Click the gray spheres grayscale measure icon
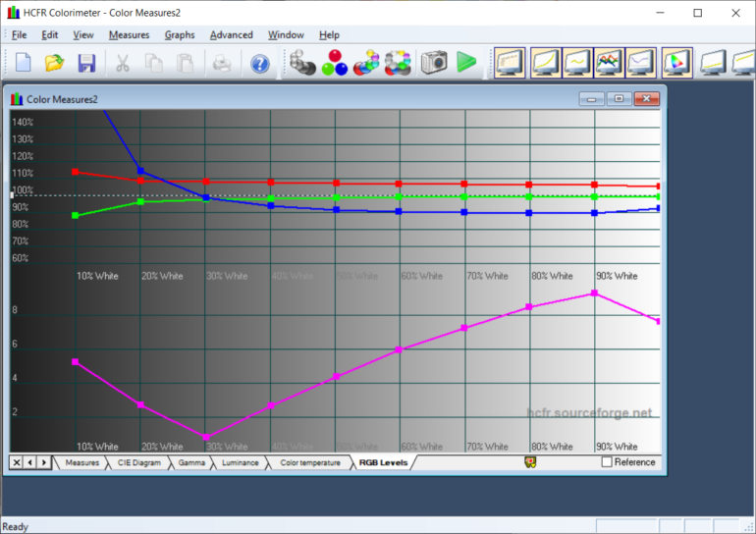 [303, 63]
